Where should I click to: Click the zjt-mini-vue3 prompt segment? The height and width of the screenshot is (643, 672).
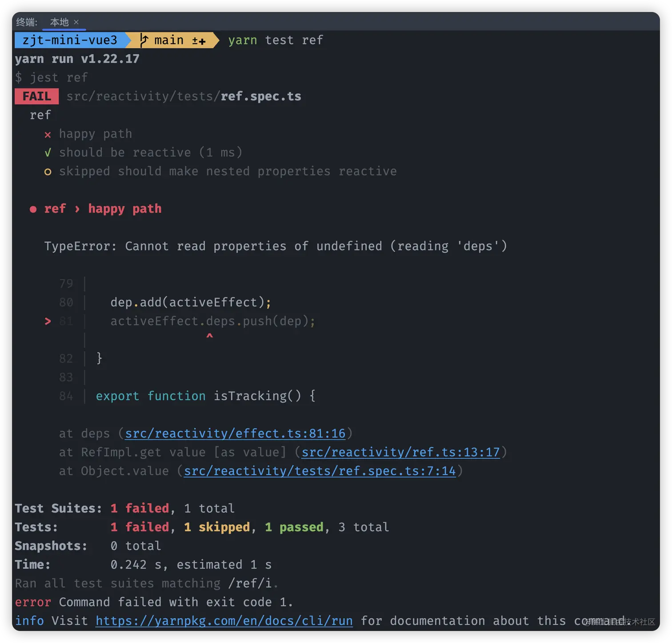click(x=70, y=40)
